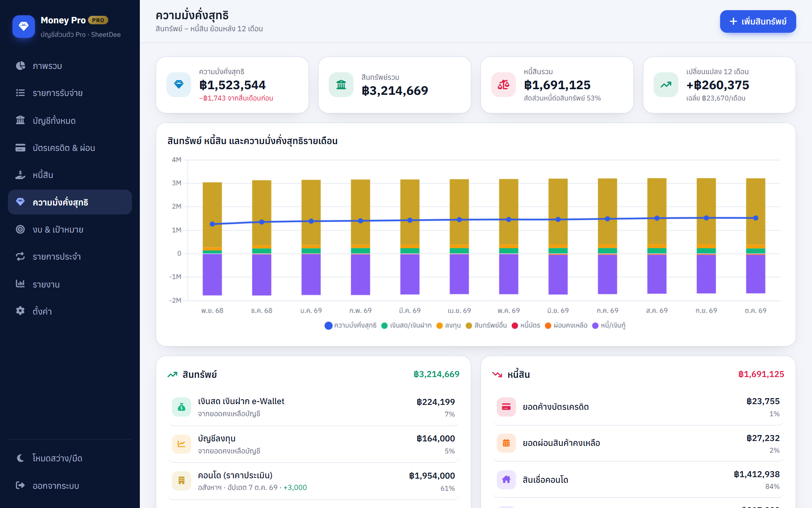Click the ยอดผ่อนสินค้าคงเหลือ calendar icon
The image size is (812, 508).
pos(506,443)
